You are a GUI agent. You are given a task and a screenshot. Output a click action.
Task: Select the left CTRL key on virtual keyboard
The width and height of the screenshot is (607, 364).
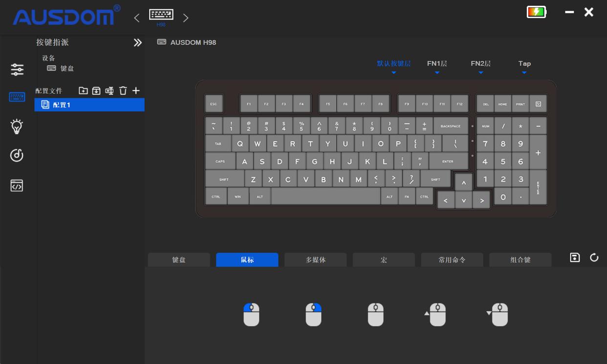click(x=216, y=196)
